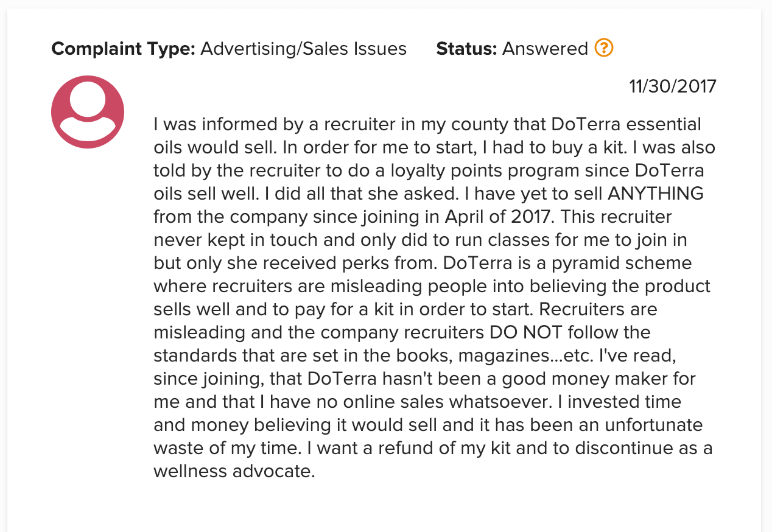The image size is (772, 532).
Task: Click the red user avatar icon
Action: pyautogui.click(x=88, y=112)
